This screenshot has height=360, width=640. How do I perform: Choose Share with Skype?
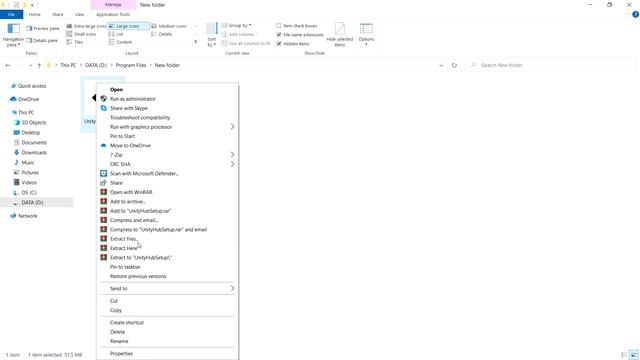pos(167,108)
